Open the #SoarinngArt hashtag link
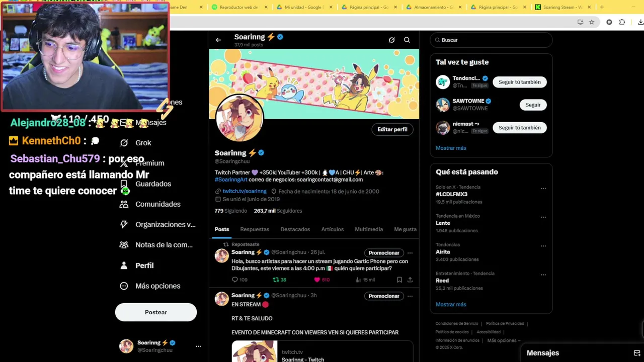This screenshot has width=644, height=362. tap(231, 179)
